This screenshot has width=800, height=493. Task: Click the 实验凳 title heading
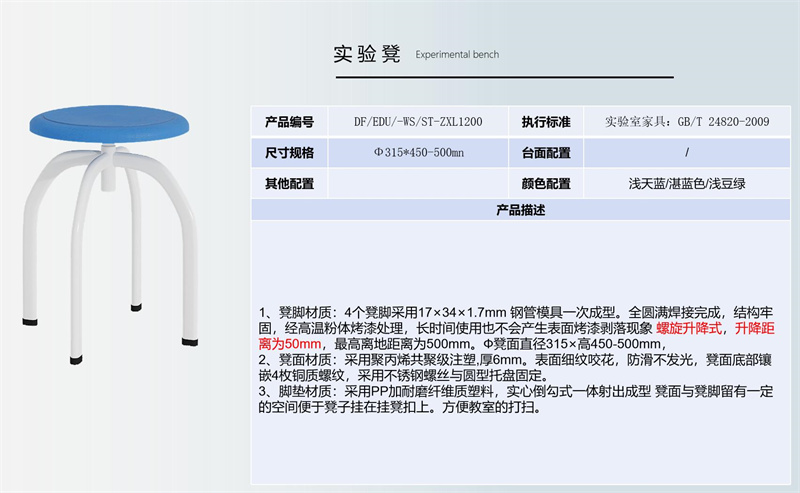tap(367, 54)
